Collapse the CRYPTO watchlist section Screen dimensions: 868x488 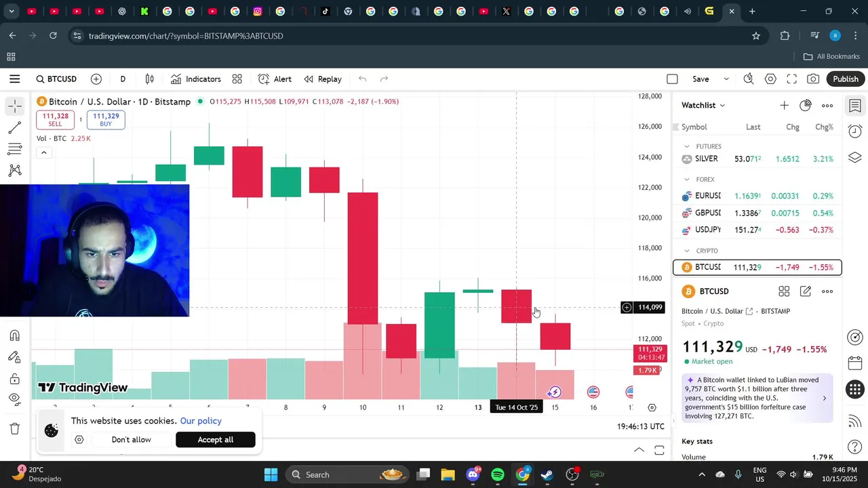687,251
